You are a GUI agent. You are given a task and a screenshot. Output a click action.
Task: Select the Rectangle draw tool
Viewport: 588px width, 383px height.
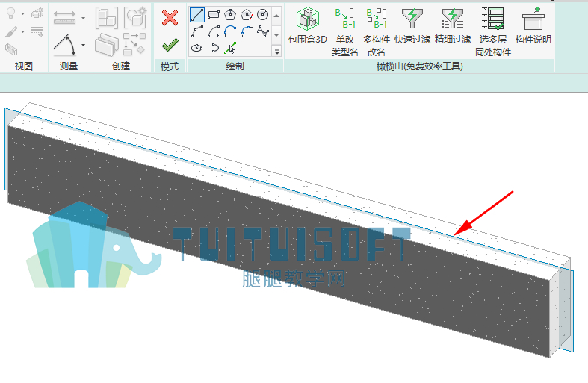coord(214,15)
